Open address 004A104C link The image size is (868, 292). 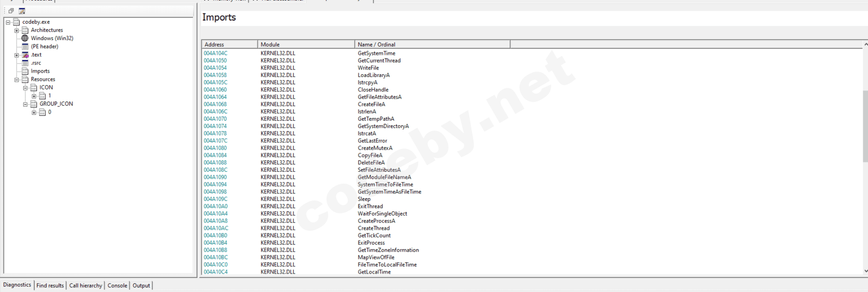[215, 53]
